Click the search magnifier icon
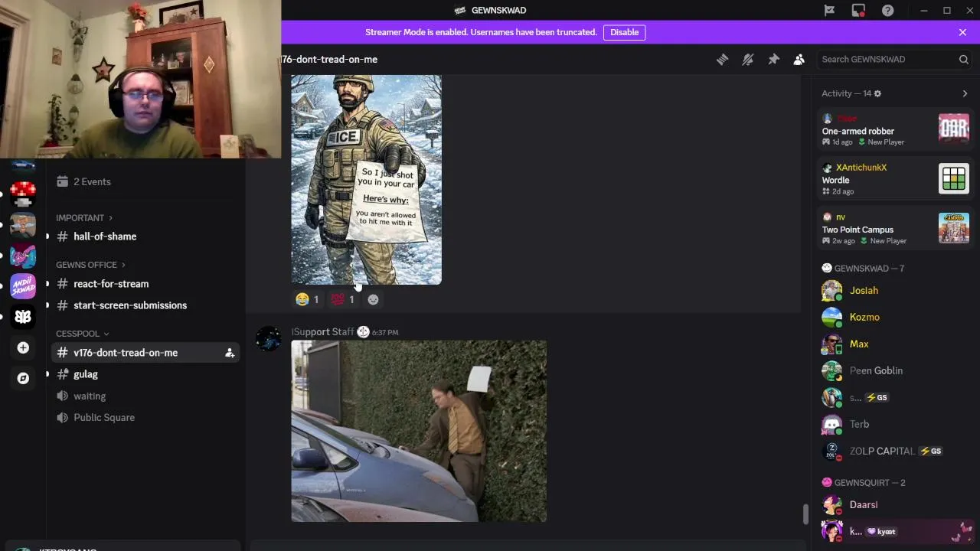 coord(963,59)
